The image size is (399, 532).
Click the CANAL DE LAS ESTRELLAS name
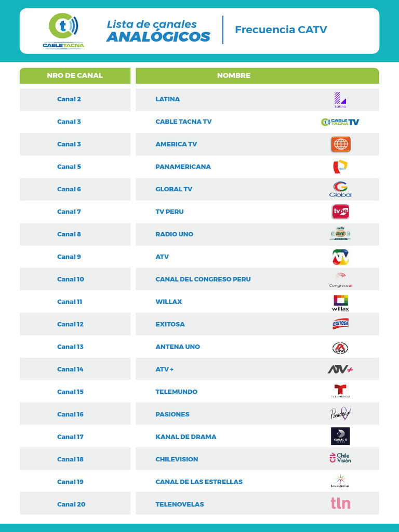click(x=199, y=482)
